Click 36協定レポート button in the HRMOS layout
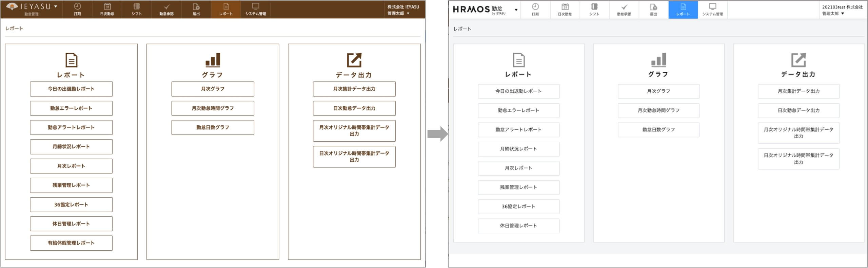 518,207
